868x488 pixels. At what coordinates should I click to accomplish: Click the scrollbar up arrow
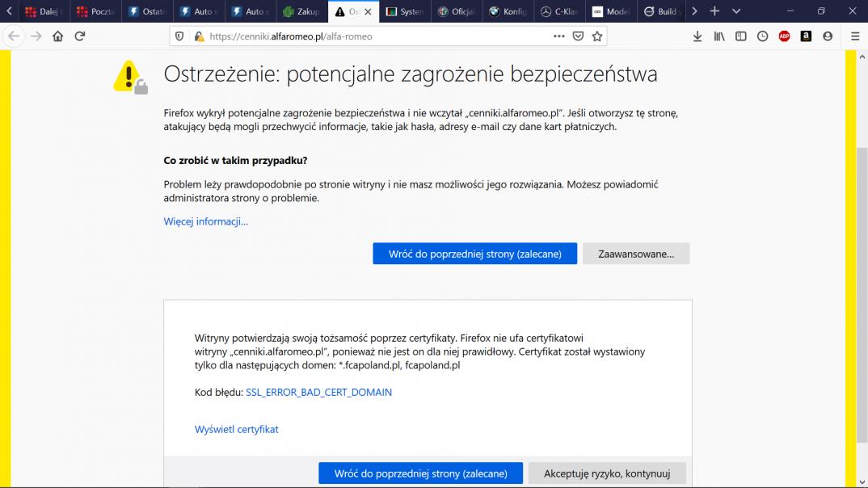click(x=862, y=56)
